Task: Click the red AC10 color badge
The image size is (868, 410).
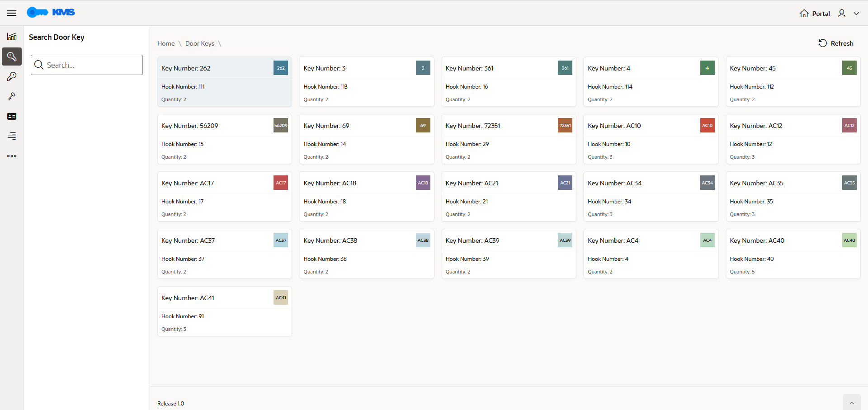Action: coord(707,125)
